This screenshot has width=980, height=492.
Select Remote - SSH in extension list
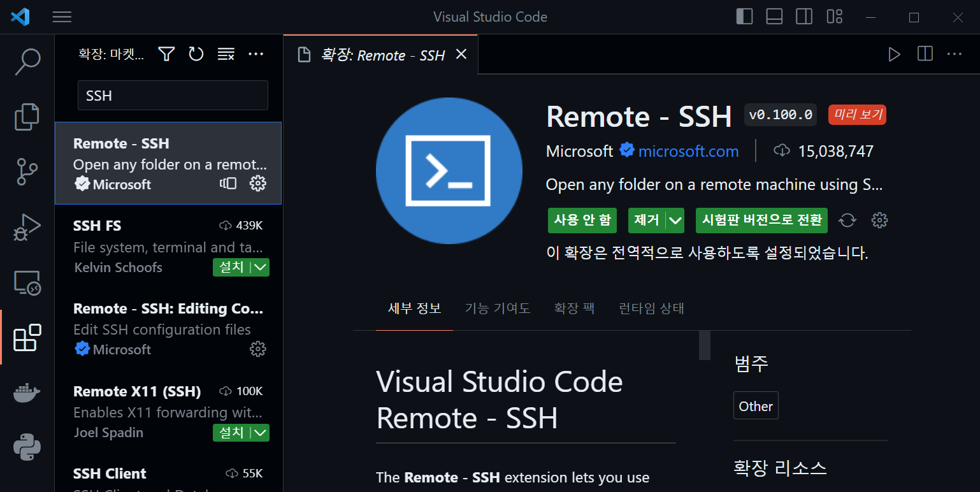(168, 163)
